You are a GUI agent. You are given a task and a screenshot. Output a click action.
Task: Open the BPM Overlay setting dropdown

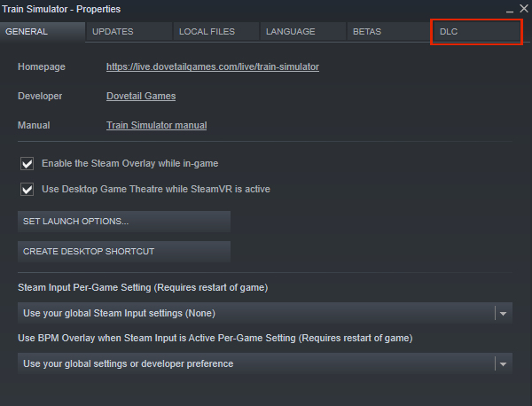coord(265,363)
